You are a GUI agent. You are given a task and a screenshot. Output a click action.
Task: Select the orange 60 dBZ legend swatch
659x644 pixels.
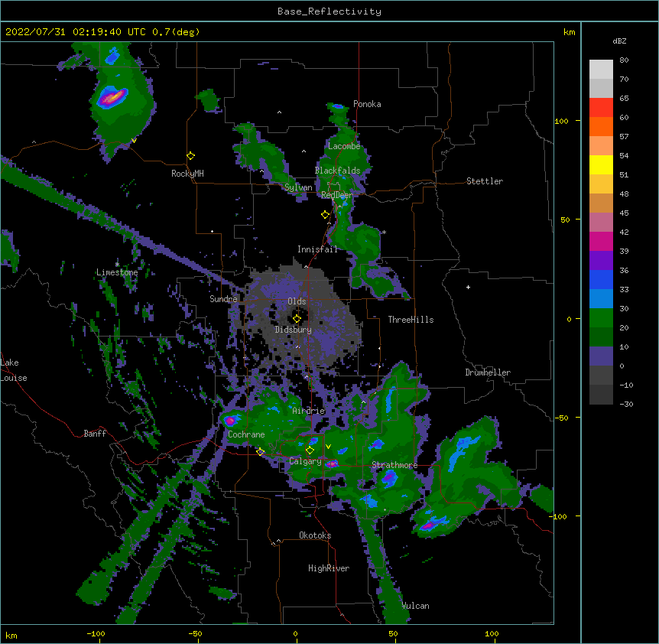coord(601,126)
